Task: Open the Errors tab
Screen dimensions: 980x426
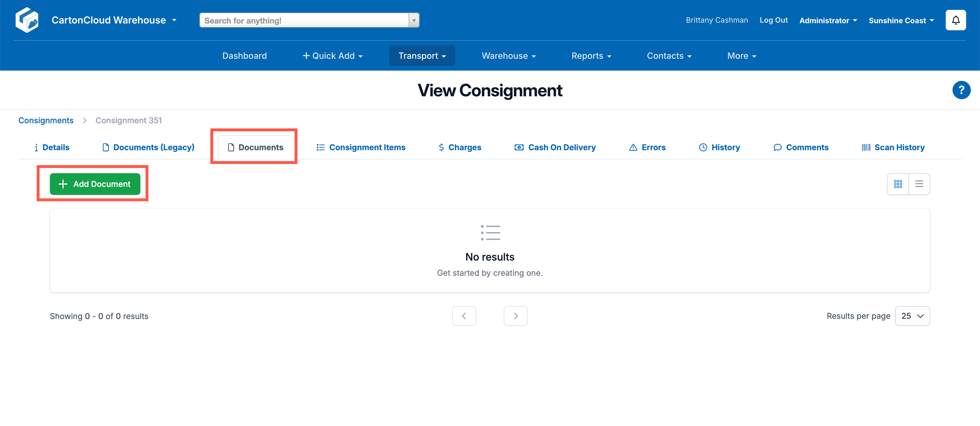Action: point(647,147)
